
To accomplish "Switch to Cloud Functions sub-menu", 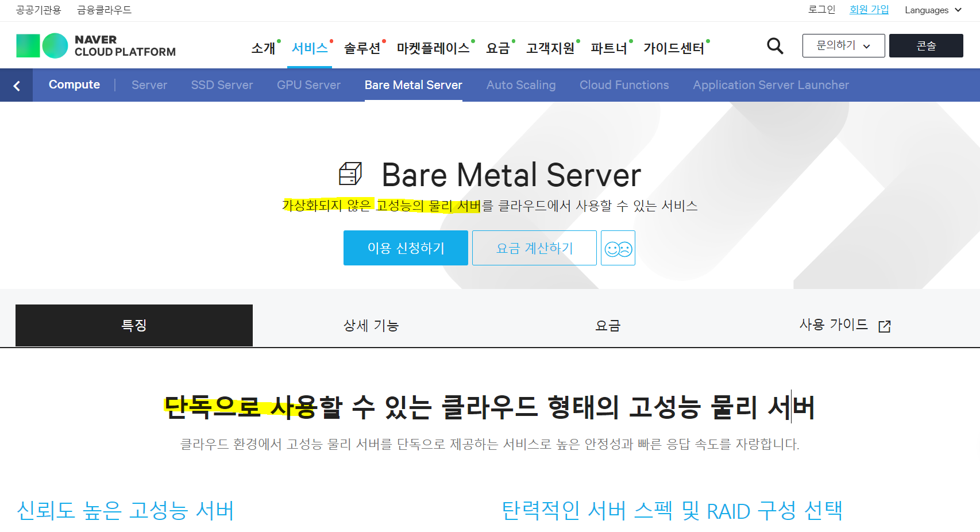I will [x=624, y=85].
